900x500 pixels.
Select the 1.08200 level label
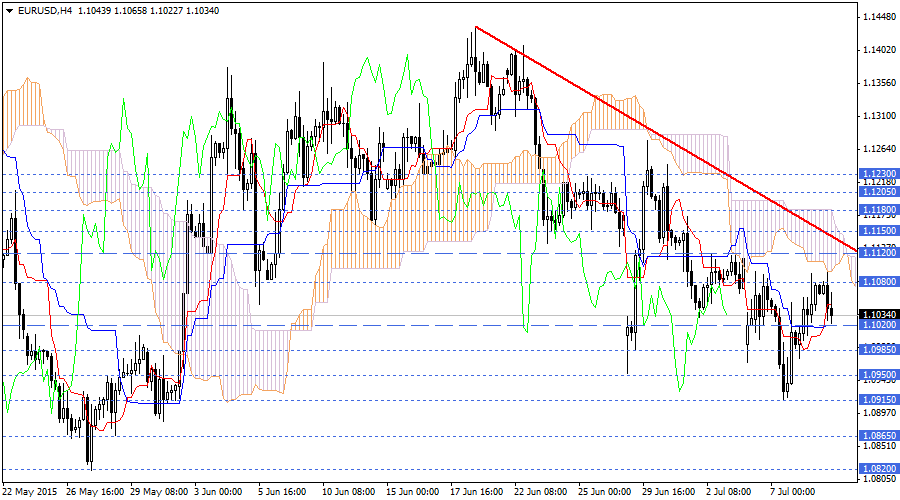(877, 468)
